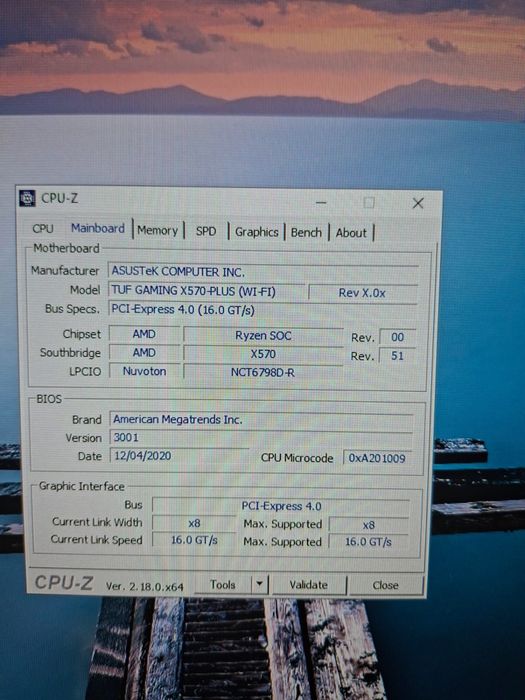Close CPU-Z with the X button

[x=418, y=204]
